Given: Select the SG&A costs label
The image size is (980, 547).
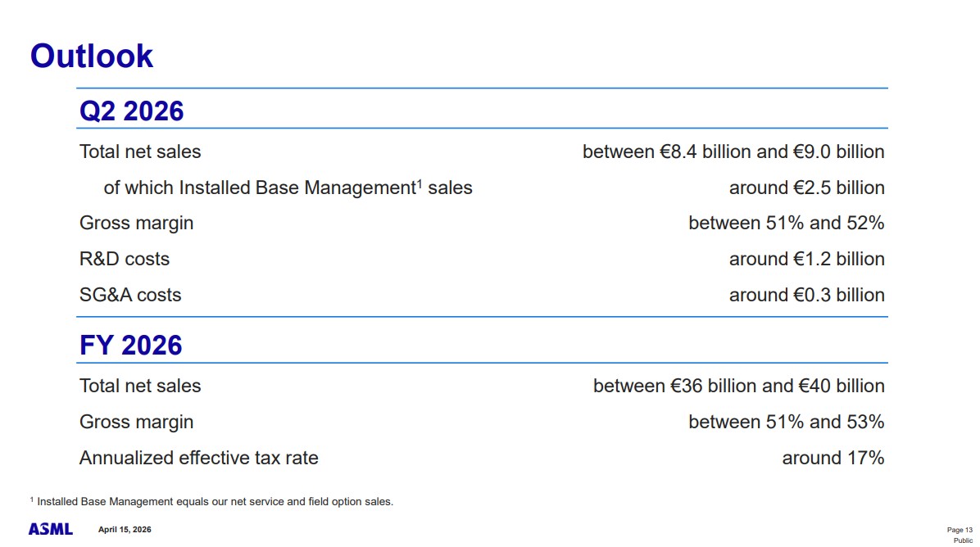Looking at the screenshot, I should (130, 295).
